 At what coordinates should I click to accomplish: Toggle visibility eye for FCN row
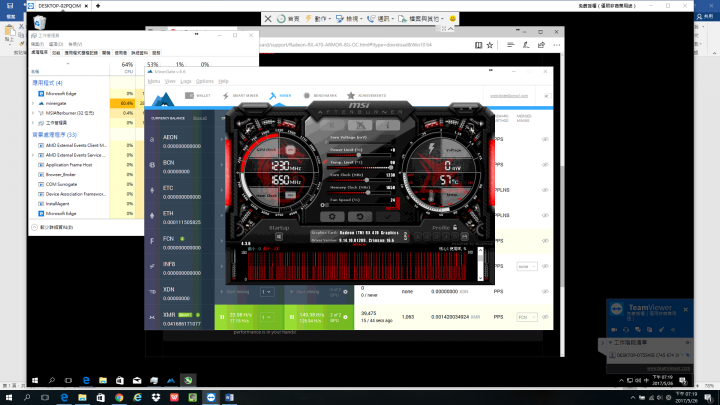tap(545, 241)
